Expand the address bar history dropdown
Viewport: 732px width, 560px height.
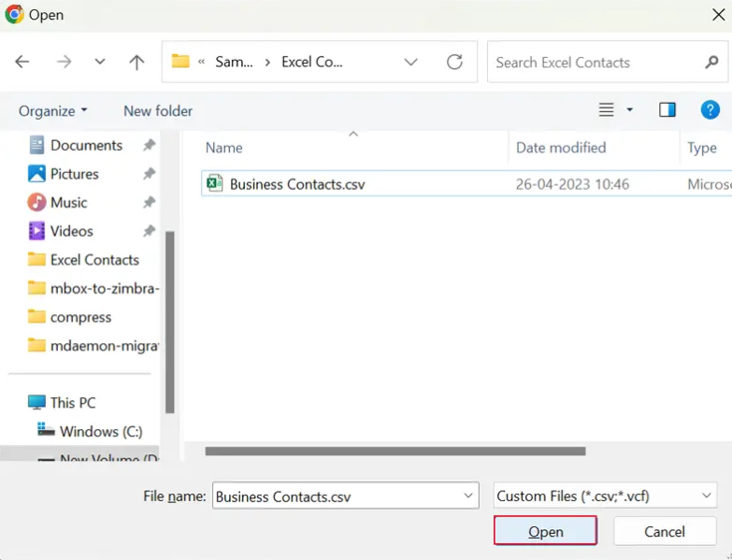(x=410, y=62)
